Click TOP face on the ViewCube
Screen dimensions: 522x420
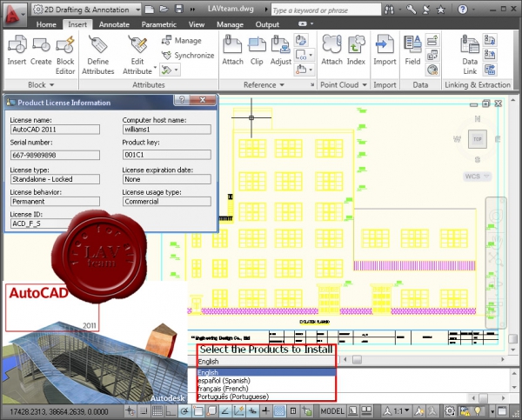click(x=478, y=139)
